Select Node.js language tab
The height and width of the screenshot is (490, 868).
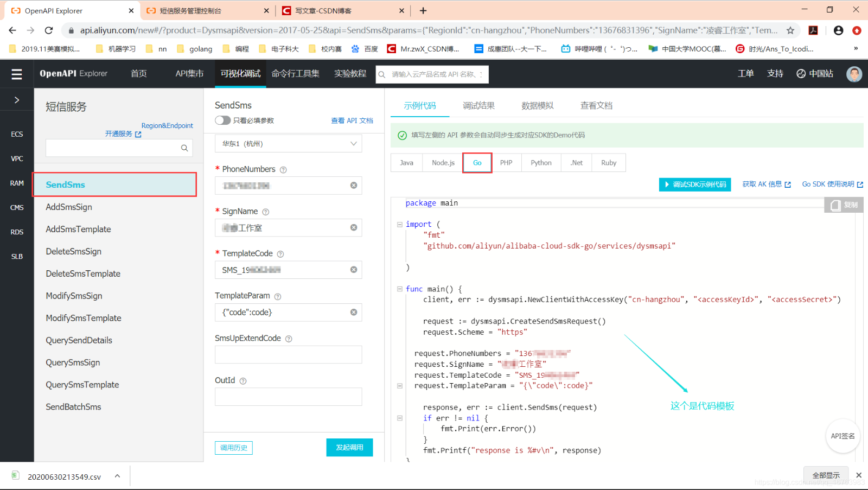coord(443,163)
